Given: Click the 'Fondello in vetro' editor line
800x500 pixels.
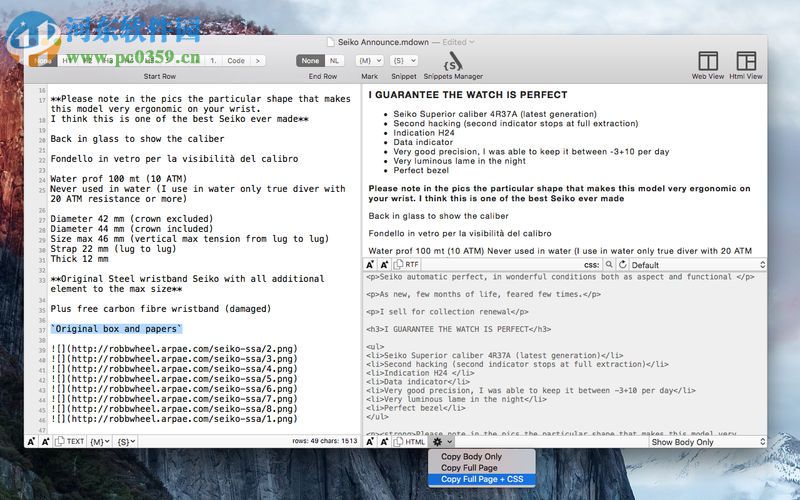Looking at the screenshot, I should (x=174, y=159).
